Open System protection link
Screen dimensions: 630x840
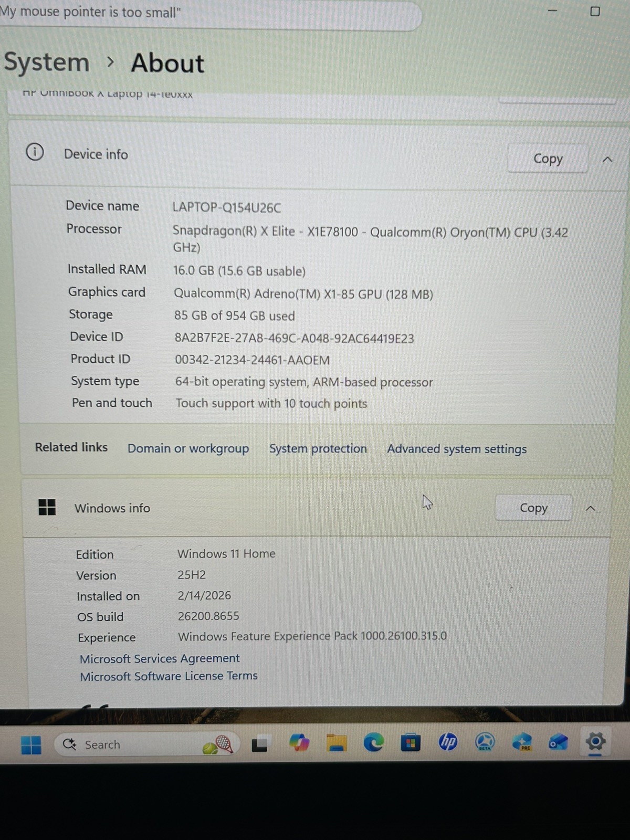coord(318,448)
